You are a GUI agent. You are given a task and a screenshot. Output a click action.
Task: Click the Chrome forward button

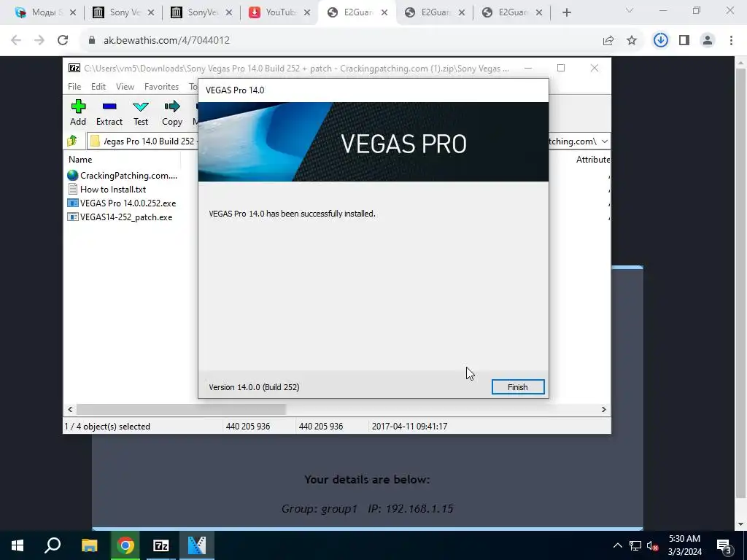point(39,41)
